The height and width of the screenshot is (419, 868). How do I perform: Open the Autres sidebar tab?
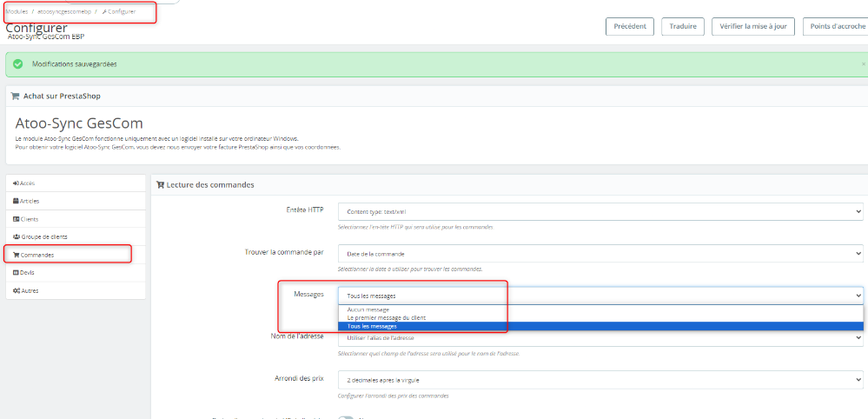pyautogui.click(x=76, y=290)
